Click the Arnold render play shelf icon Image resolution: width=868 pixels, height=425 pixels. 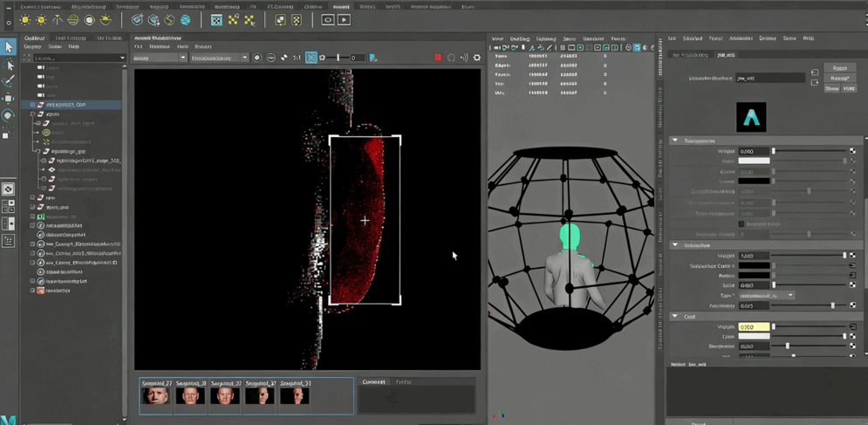click(344, 19)
